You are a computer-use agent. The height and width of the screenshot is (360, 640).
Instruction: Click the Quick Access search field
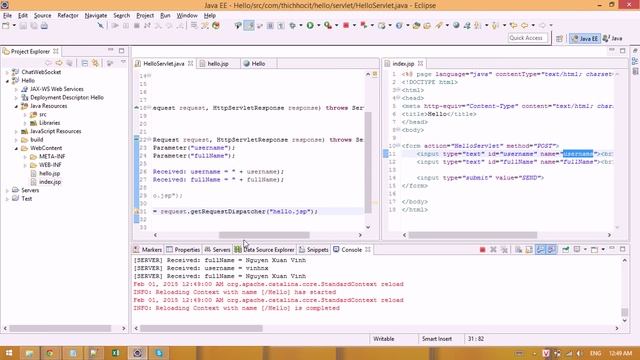[x=527, y=38]
